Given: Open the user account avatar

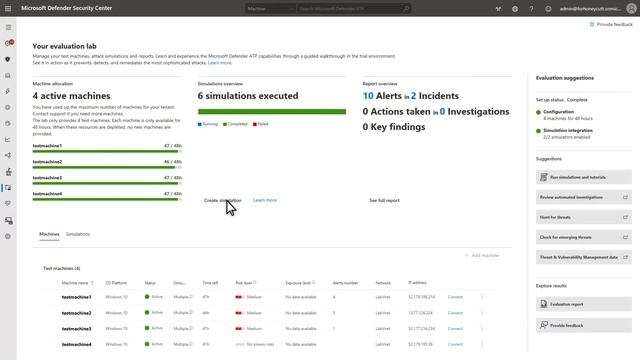Looking at the screenshot, I should coord(631,9).
